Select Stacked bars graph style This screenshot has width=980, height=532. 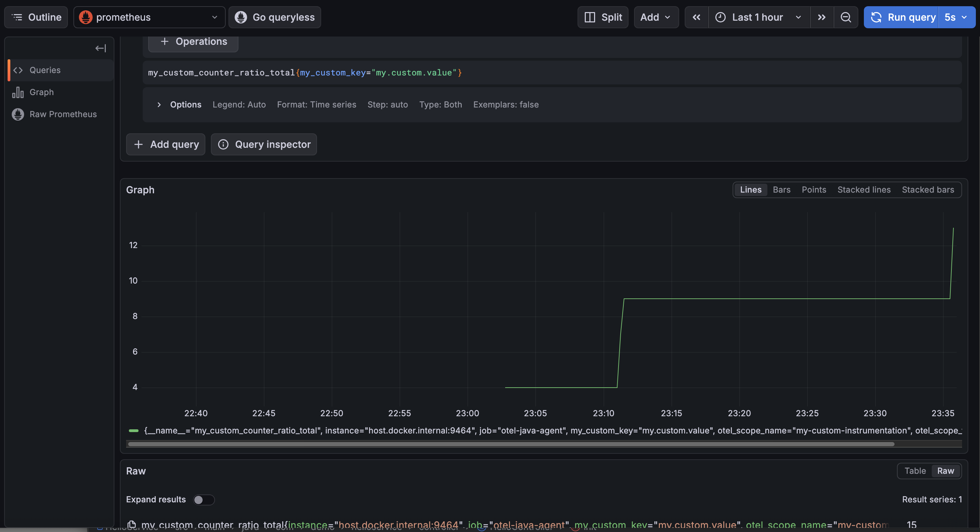(928, 190)
